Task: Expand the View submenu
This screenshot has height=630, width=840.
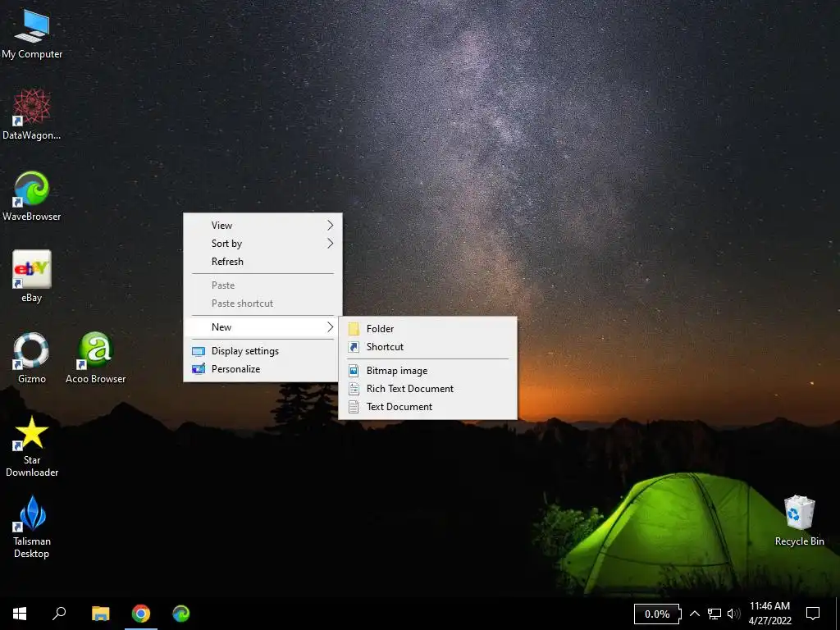Action: click(x=262, y=226)
